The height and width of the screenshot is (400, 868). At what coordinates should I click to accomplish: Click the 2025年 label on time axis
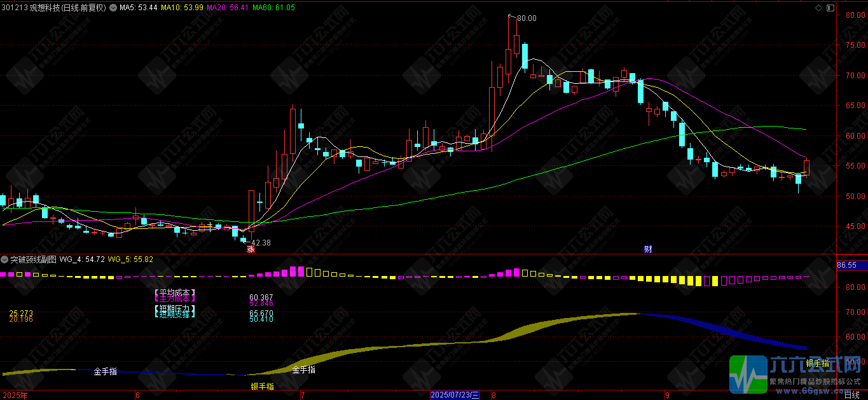point(14,395)
